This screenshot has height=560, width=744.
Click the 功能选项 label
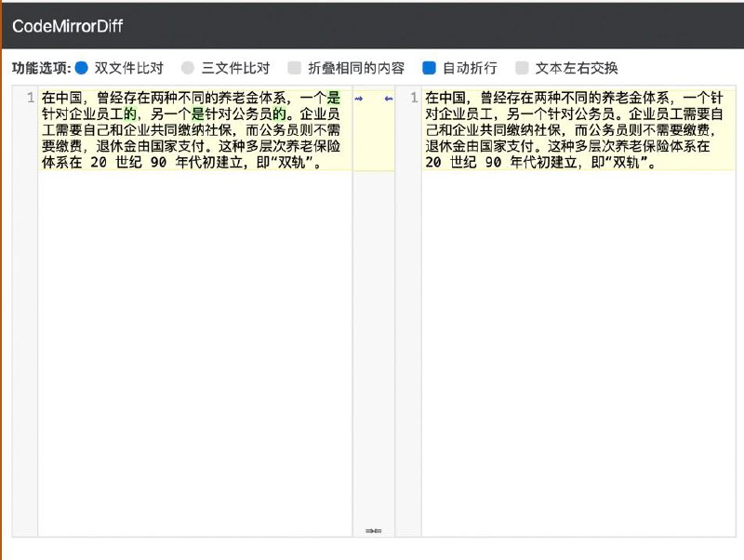[37, 67]
